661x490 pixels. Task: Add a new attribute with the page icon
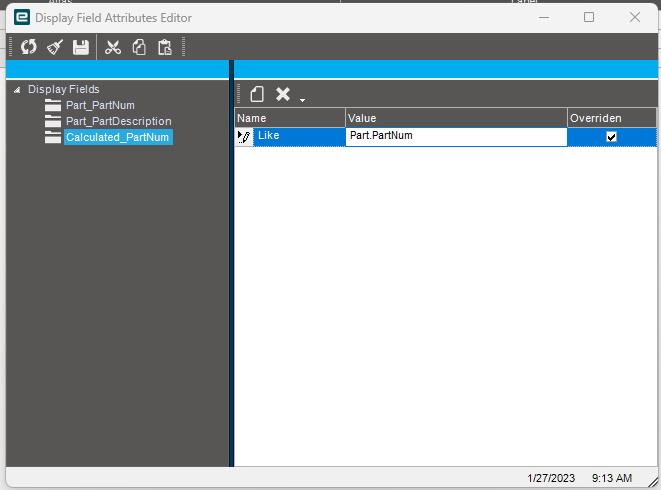[x=257, y=94]
